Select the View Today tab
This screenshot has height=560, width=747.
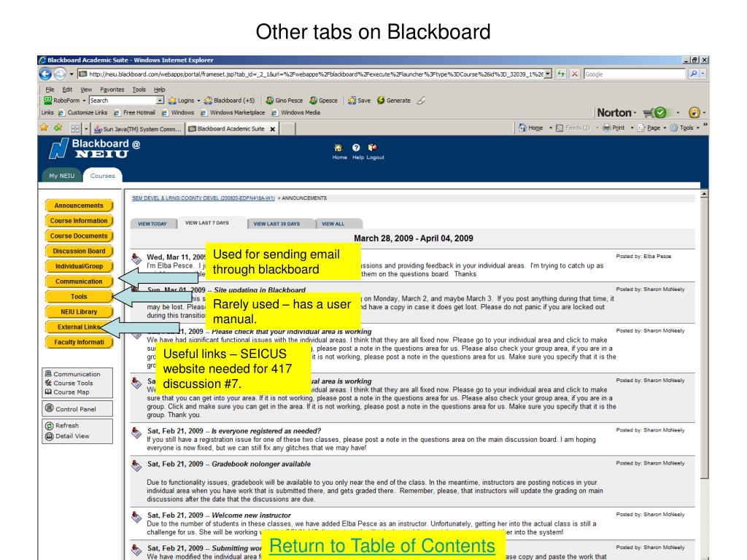point(152,224)
